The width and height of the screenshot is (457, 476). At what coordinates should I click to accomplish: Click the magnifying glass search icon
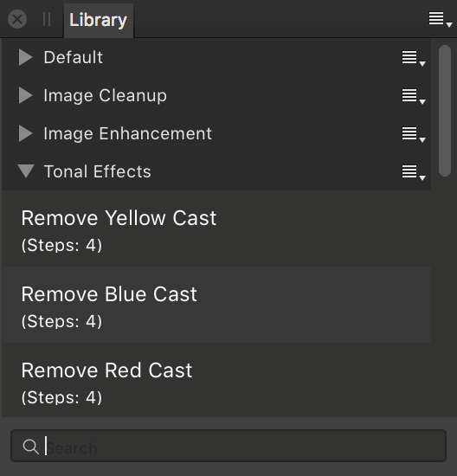(30, 447)
